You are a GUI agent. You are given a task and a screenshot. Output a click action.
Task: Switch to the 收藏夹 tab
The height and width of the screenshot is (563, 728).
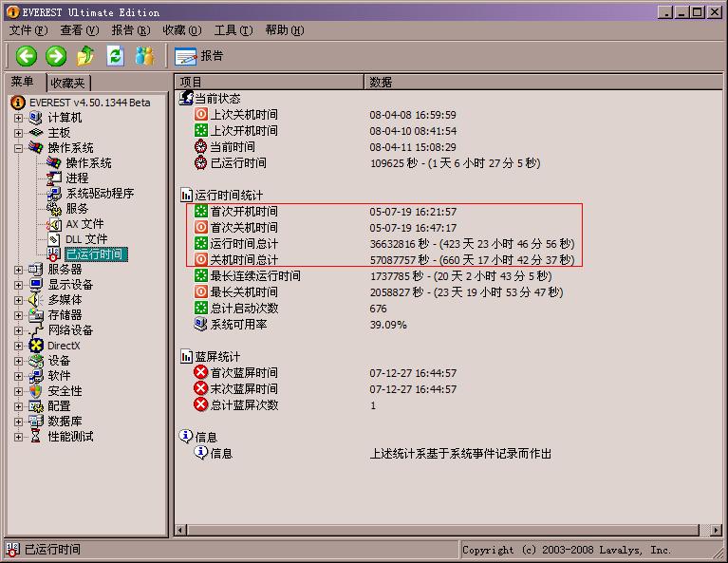68,83
